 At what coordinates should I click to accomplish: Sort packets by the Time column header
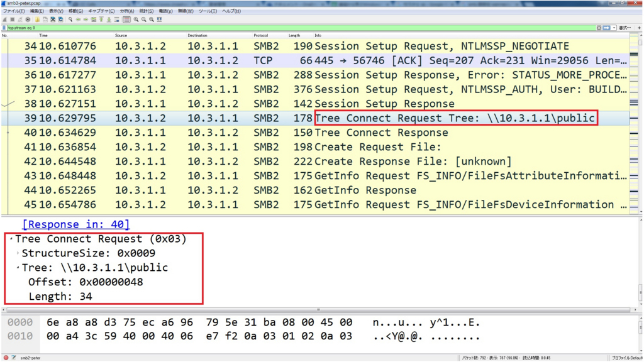[43, 35]
